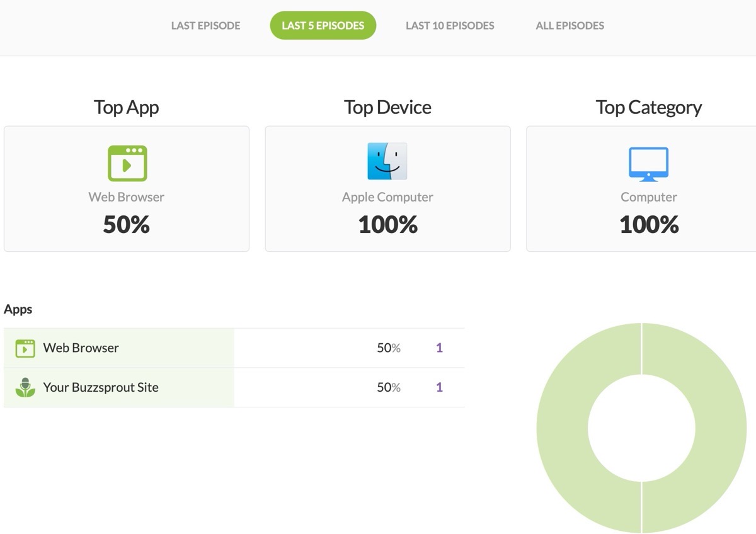Click the blue monitor icon in Top Category
The width and height of the screenshot is (756, 534).
648,164
